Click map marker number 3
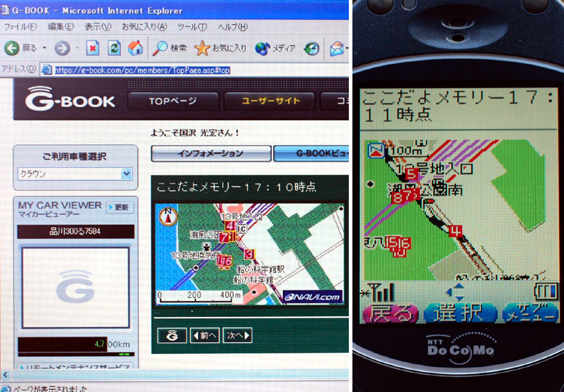564x392 pixels. tap(249, 254)
